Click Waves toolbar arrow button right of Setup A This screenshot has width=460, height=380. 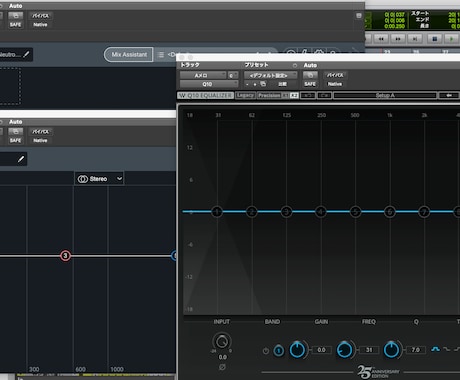449,95
